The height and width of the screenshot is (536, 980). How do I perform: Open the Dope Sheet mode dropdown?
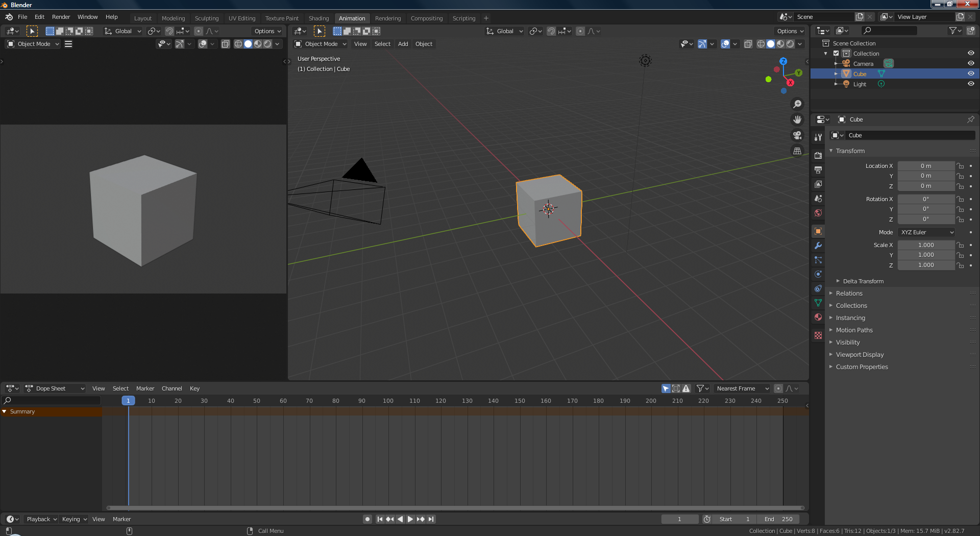click(55, 388)
